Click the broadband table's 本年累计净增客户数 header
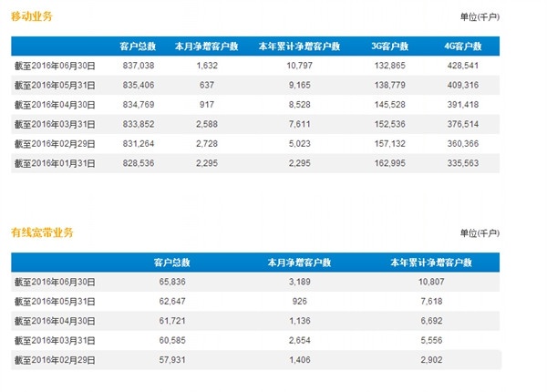 point(431,263)
